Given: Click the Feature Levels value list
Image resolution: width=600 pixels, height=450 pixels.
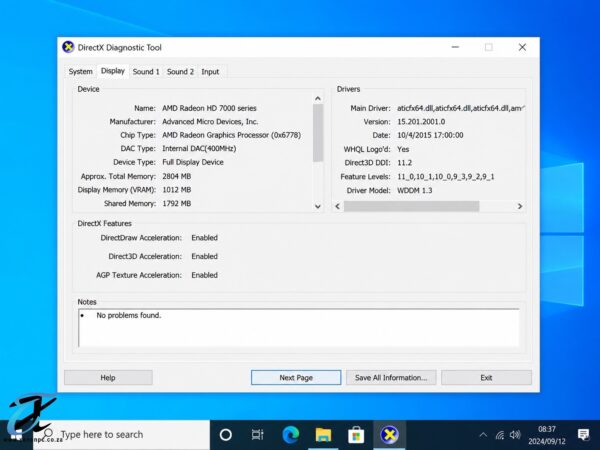Looking at the screenshot, I should click(445, 177).
